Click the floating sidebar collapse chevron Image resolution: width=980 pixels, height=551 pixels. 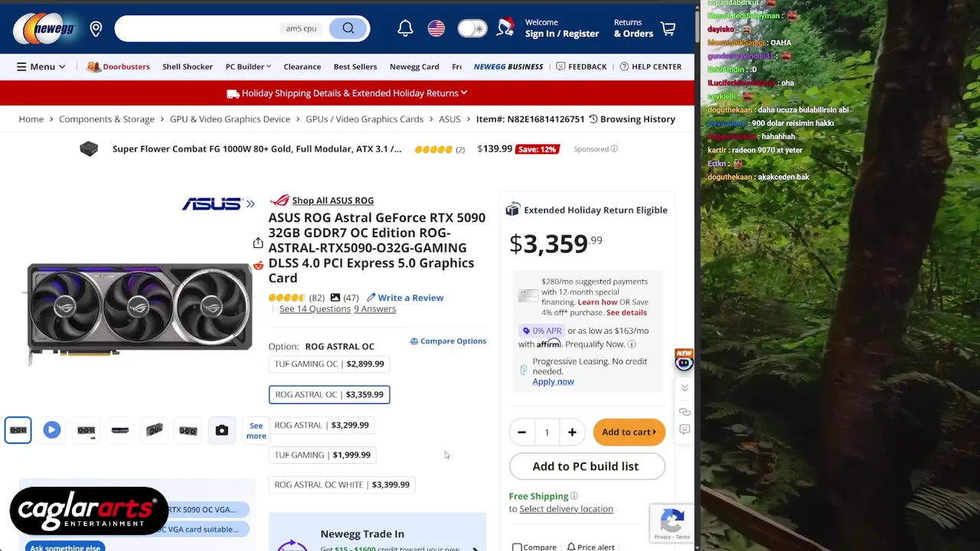tap(684, 388)
